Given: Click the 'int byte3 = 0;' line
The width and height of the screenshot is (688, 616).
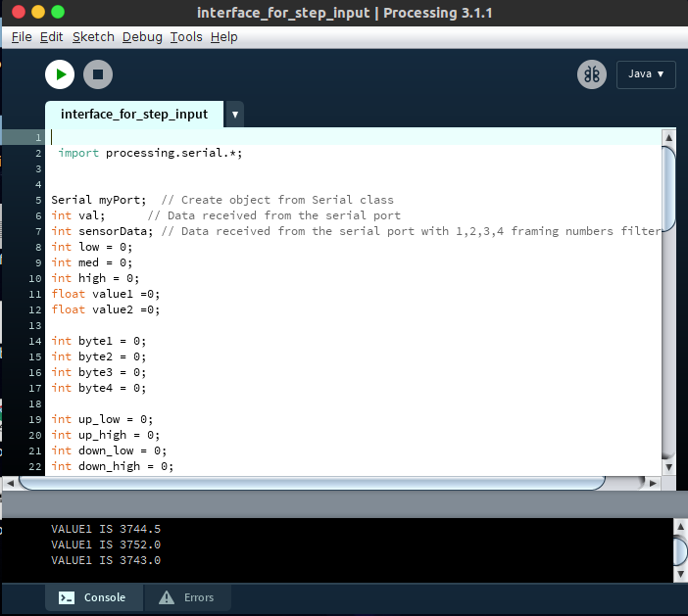Looking at the screenshot, I should (99, 373).
